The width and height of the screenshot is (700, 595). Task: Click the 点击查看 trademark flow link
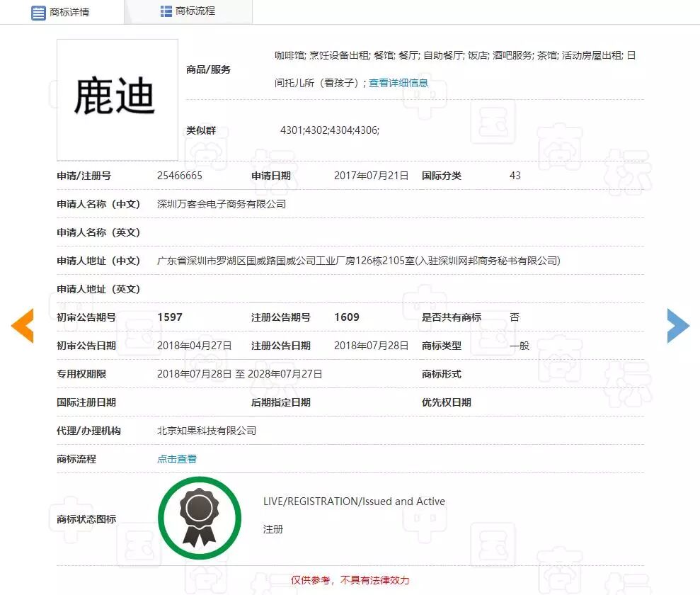click(177, 459)
